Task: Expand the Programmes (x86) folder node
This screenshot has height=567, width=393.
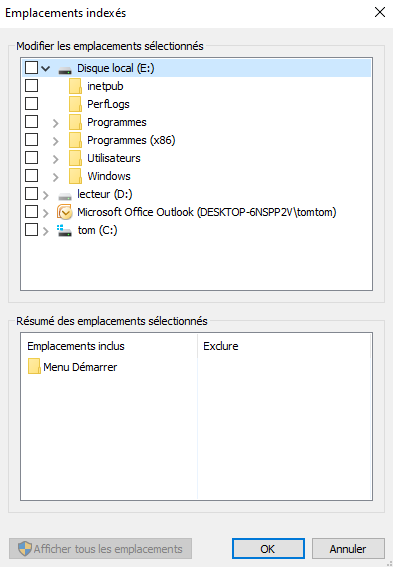Action: 55,141
